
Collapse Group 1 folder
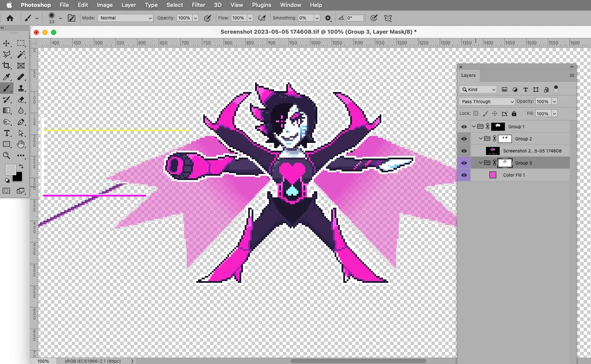(x=474, y=127)
